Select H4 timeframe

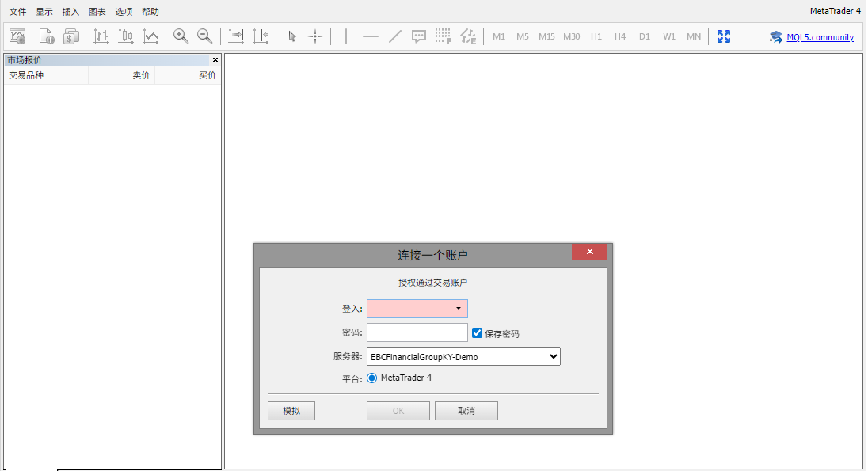click(620, 36)
